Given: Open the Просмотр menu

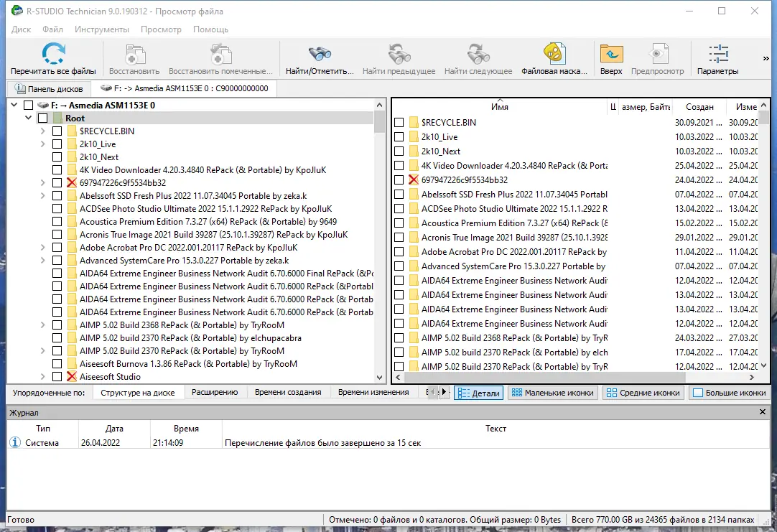Looking at the screenshot, I should [x=161, y=29].
